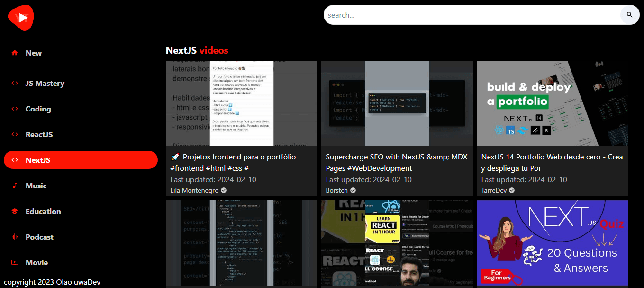This screenshot has width=644, height=288.
Task: Open the Lila Montenegro channel link
Action: [x=194, y=190]
